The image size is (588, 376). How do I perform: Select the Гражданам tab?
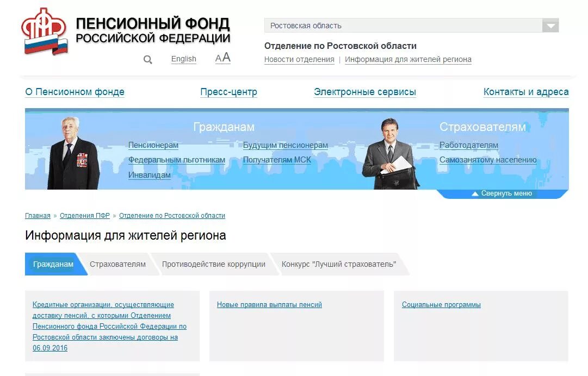pos(53,265)
